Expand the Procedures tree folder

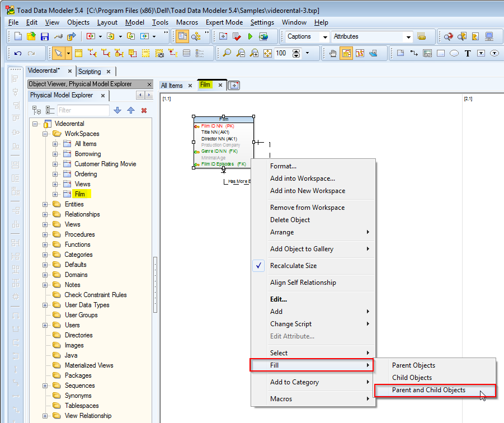45,234
